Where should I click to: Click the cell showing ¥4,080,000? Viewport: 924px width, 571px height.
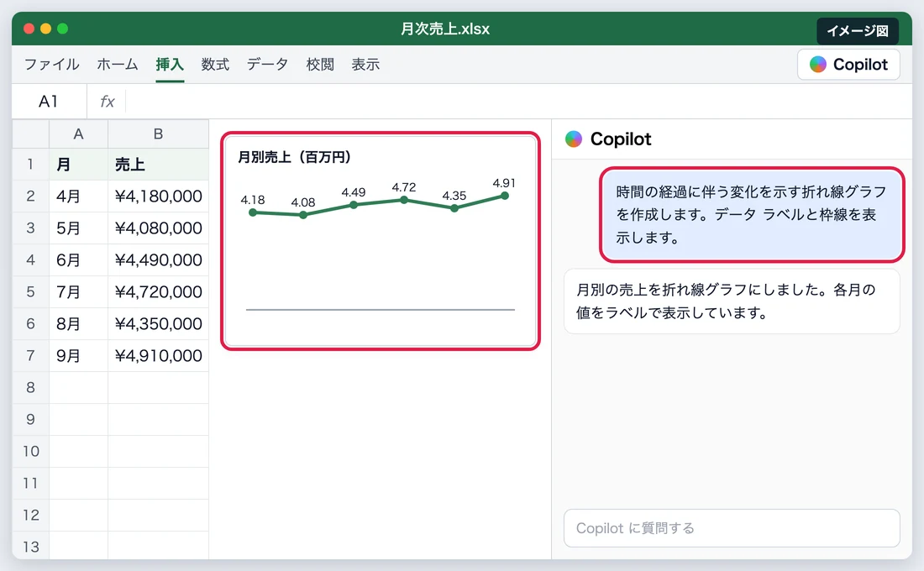(158, 228)
